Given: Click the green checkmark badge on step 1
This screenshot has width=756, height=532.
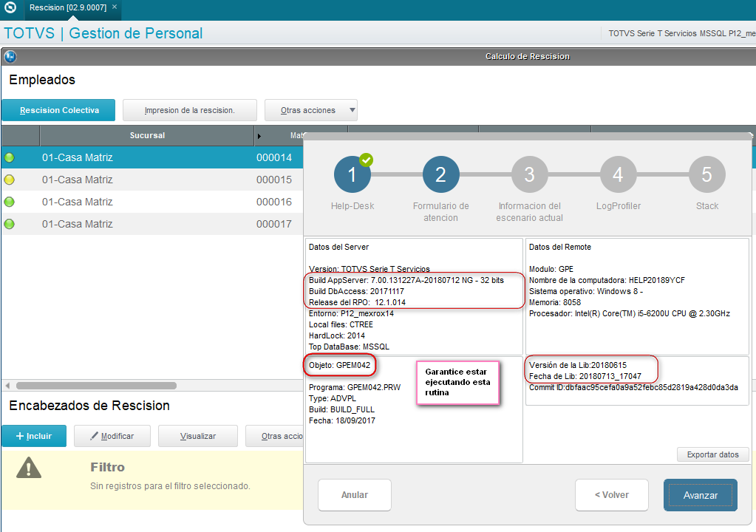Looking at the screenshot, I should (367, 160).
